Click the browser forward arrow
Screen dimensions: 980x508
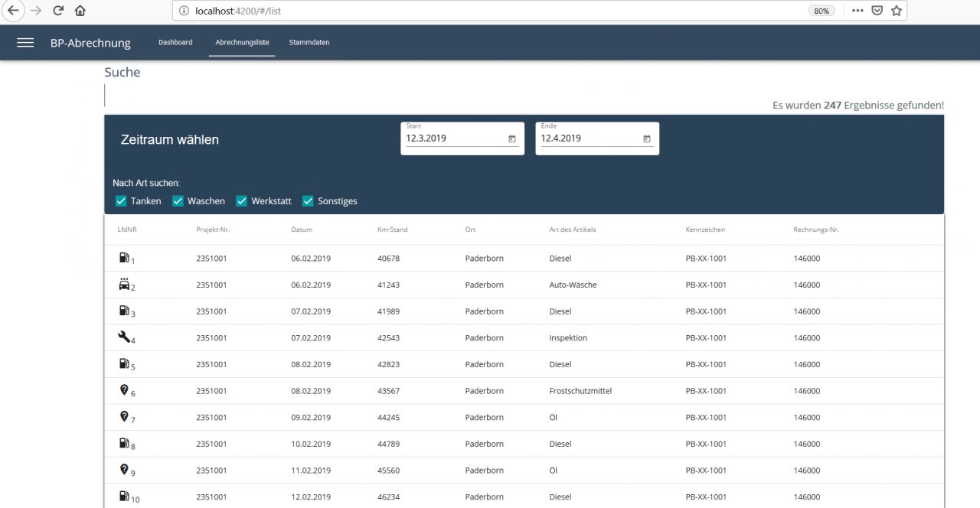[36, 11]
